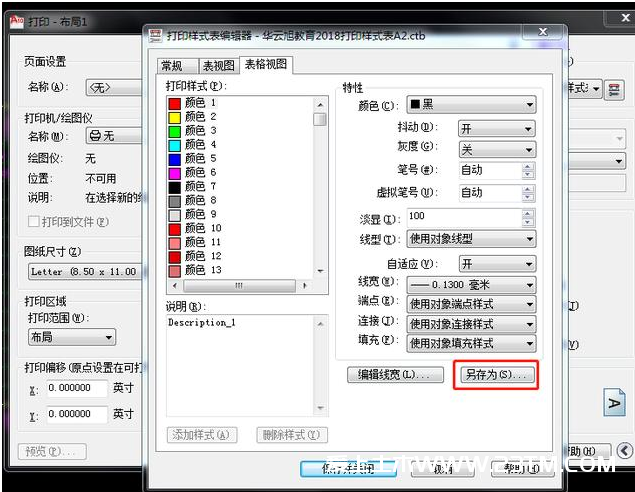Click the Delete Style button
Image resolution: width=635 pixels, height=492 pixels.
click(292, 435)
